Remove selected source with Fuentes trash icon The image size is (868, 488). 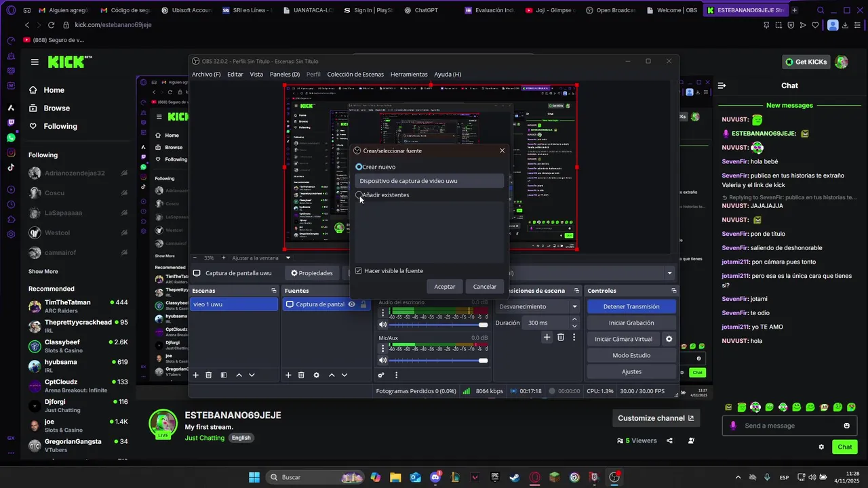click(x=301, y=375)
